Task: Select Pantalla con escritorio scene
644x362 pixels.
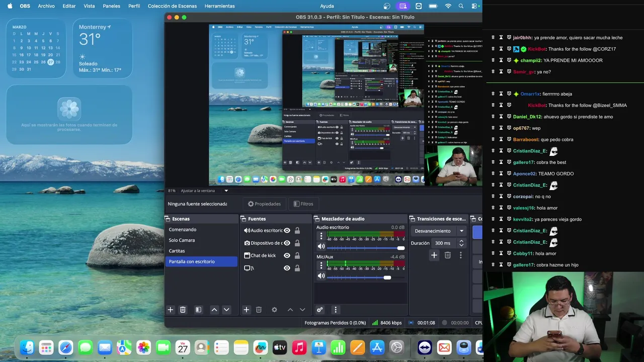Action: [201, 261]
